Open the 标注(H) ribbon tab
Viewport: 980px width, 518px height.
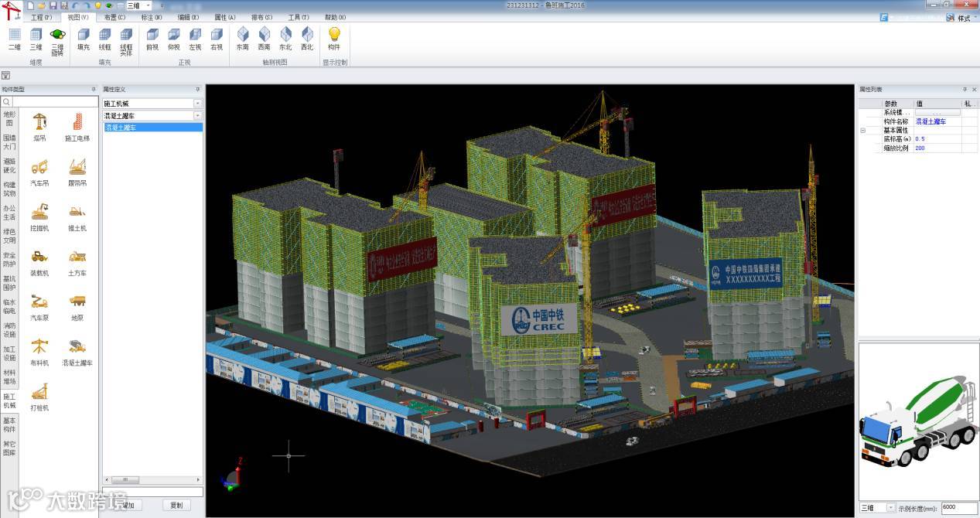[x=152, y=17]
